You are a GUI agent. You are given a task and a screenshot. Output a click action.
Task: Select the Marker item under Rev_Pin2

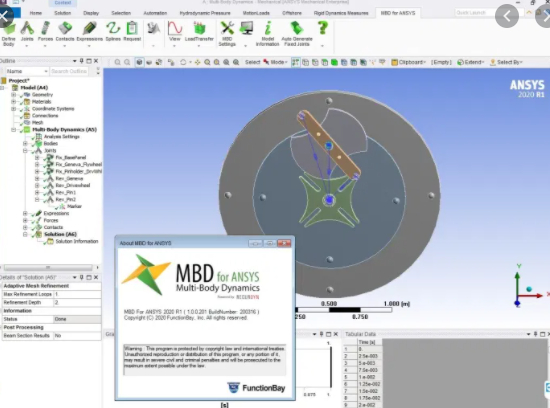pos(74,206)
